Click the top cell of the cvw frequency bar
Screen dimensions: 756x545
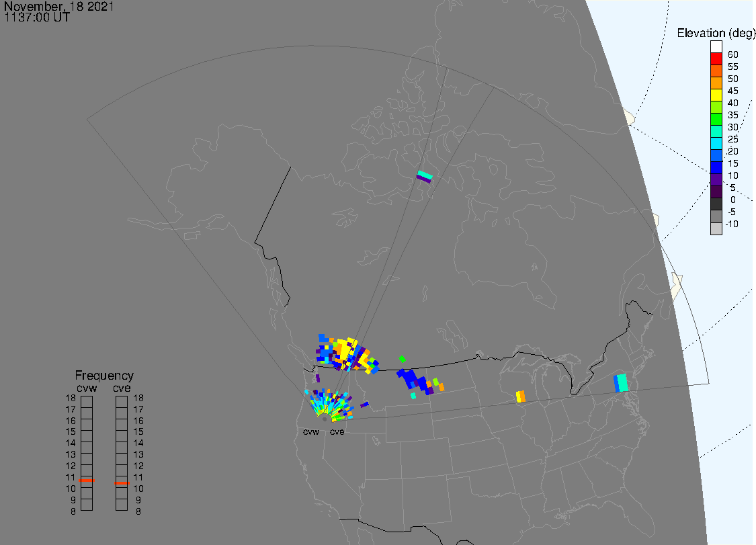pyautogui.click(x=87, y=402)
